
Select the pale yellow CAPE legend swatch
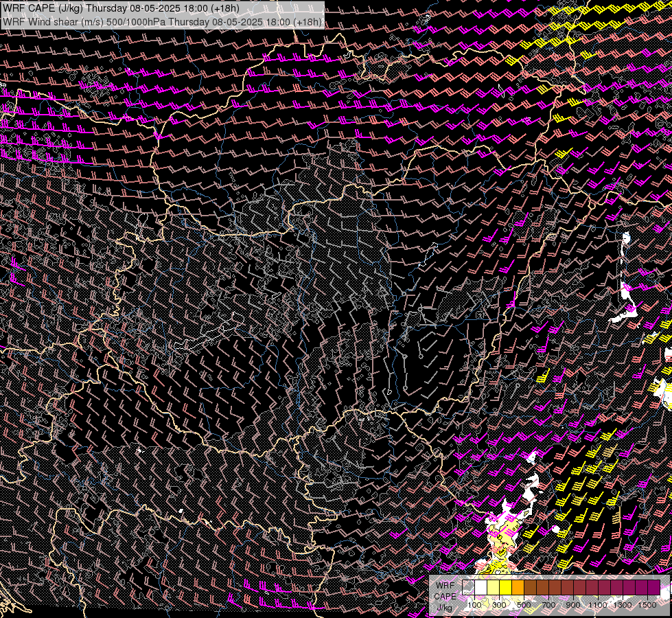pos(494,588)
